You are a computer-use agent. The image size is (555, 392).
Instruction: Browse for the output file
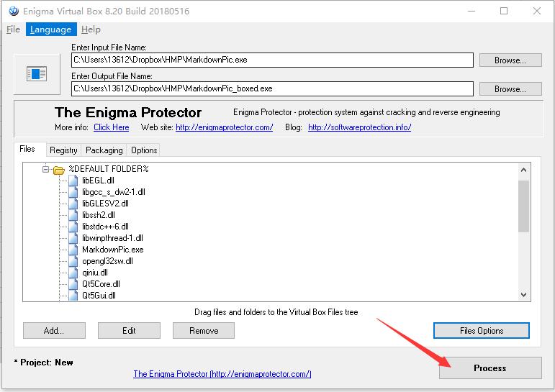[510, 88]
